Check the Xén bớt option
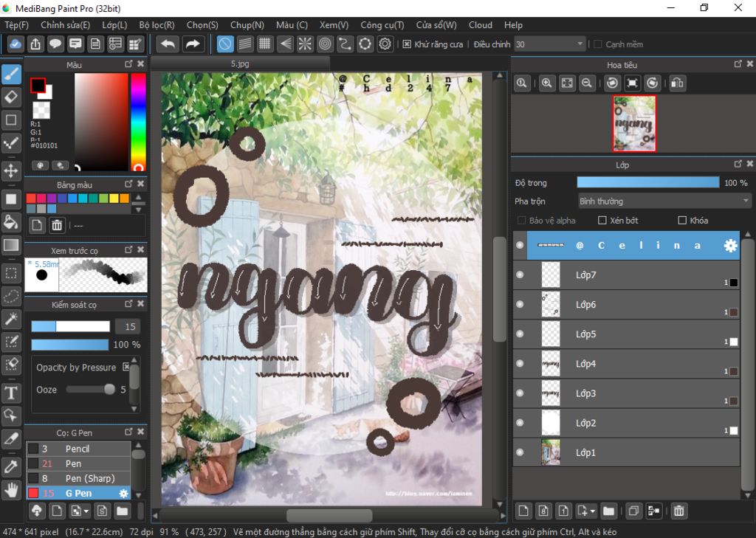Screen dimensions: 756x538 click(602, 221)
